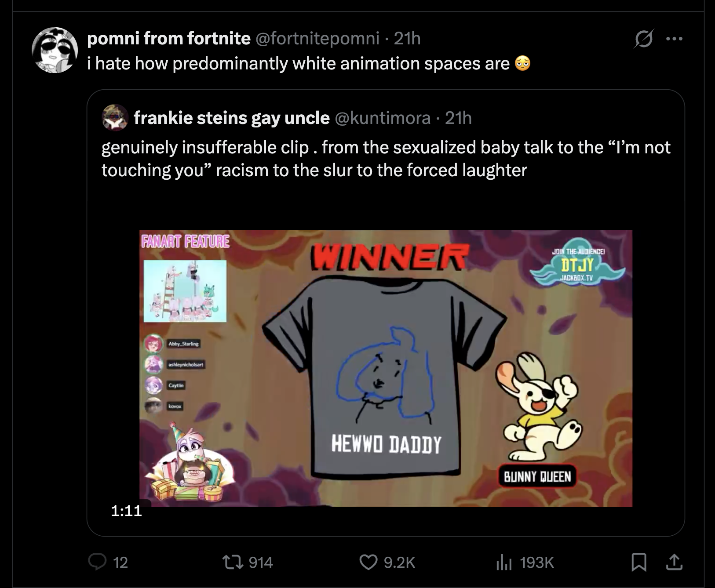Click the @kuntimora handle
Screen dimensions: 715x588
383,118
